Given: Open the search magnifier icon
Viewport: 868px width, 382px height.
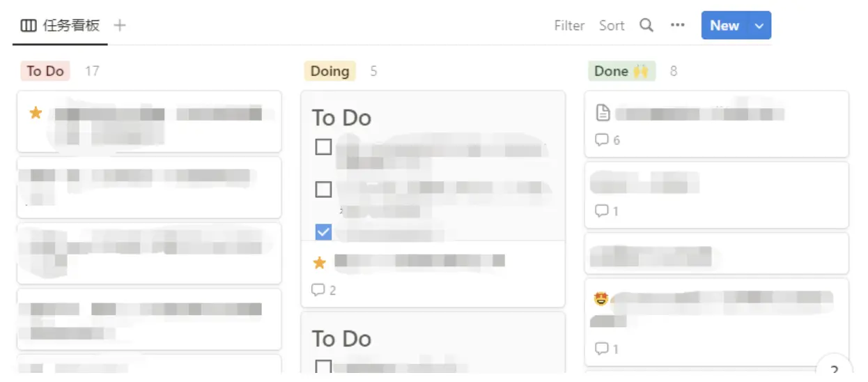Looking at the screenshot, I should (x=646, y=26).
